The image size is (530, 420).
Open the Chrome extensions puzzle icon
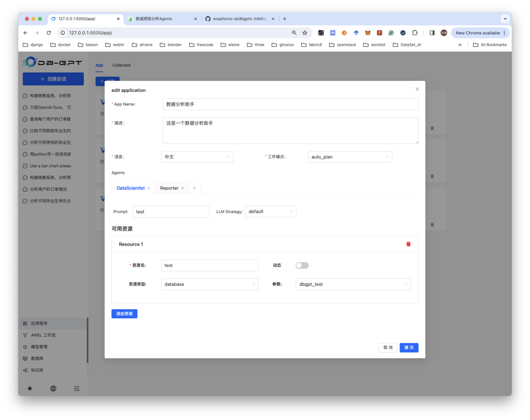tap(415, 33)
